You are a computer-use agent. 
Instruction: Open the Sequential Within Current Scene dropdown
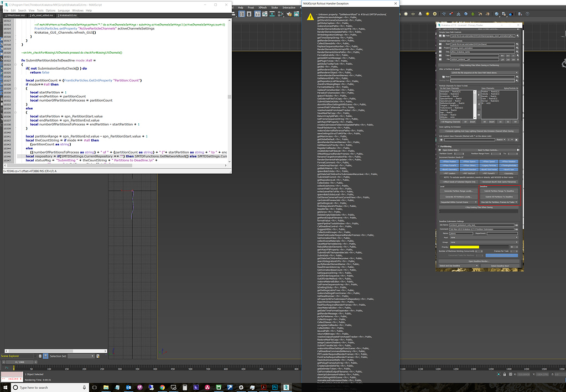tap(459, 202)
